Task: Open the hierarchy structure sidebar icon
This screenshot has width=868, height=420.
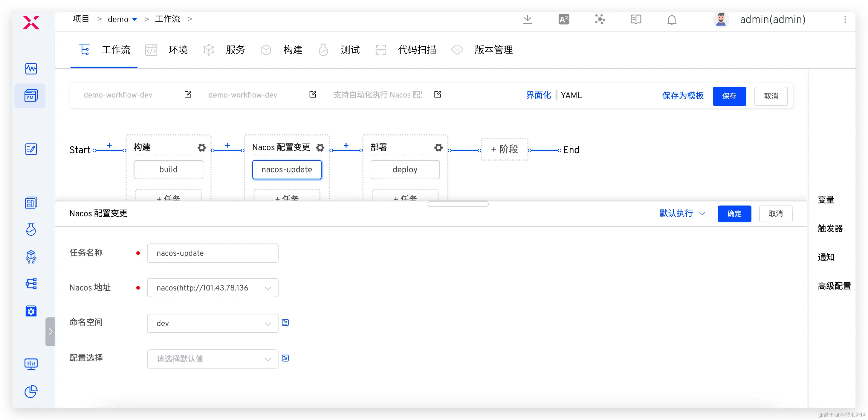Action: coord(31,284)
